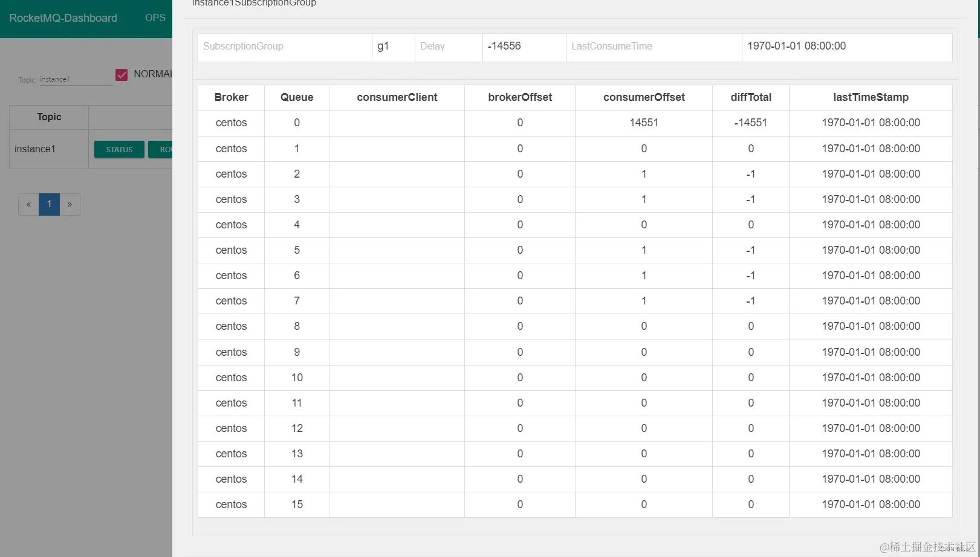This screenshot has height=557, width=980.
Task: Click queue number 7 cell
Action: pyautogui.click(x=297, y=301)
